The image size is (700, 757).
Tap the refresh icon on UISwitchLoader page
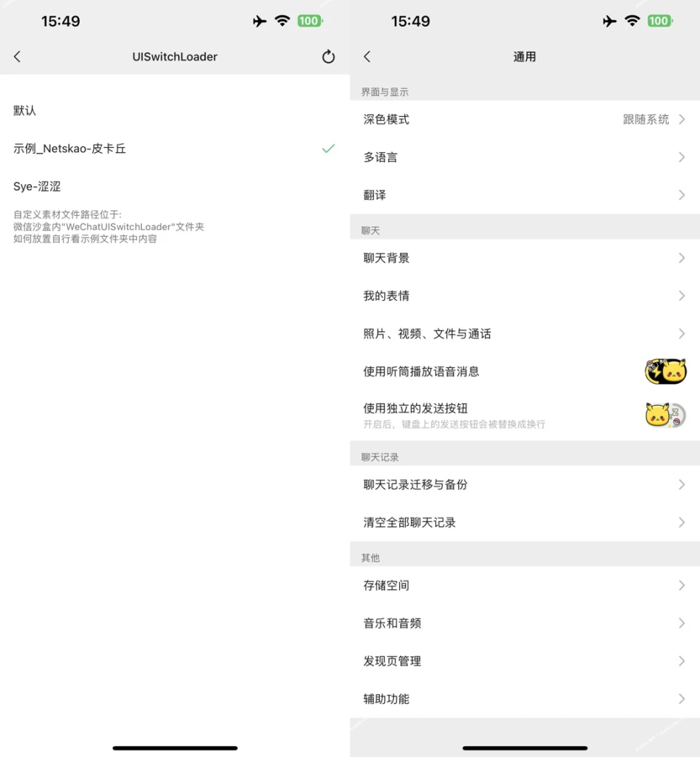[327, 56]
